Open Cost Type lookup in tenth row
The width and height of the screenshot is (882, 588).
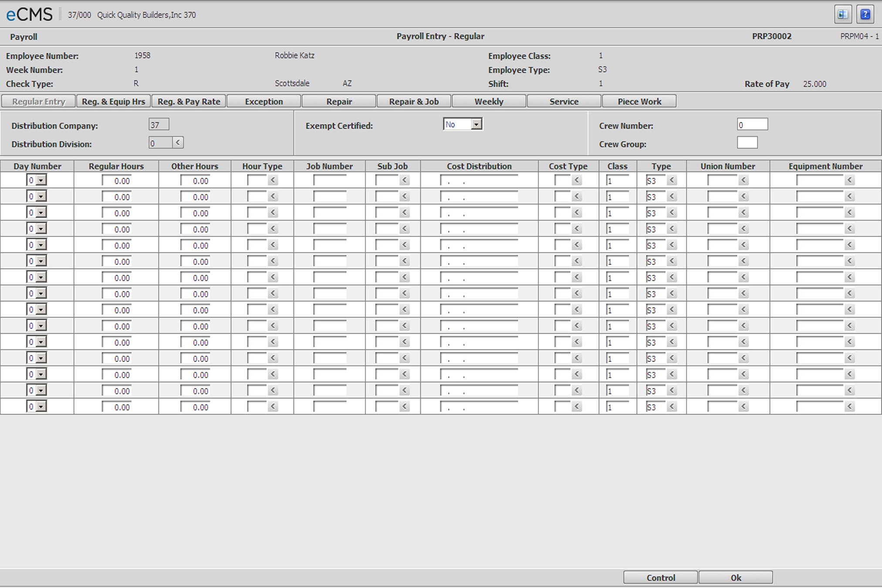[x=577, y=325]
